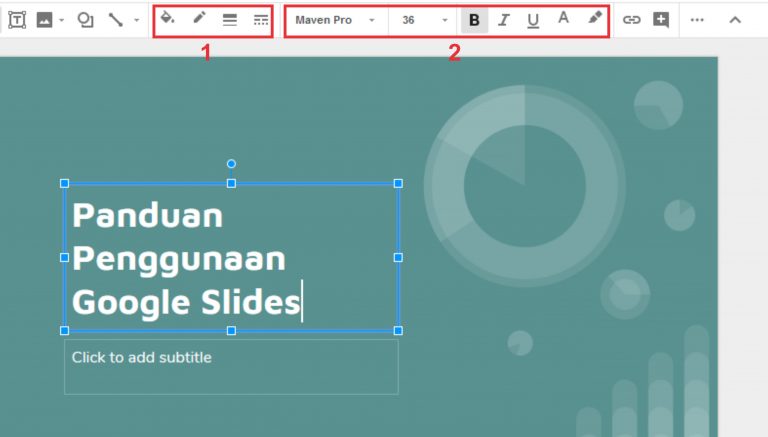The image size is (768, 437).
Task: Open the Border weight options
Action: (229, 20)
